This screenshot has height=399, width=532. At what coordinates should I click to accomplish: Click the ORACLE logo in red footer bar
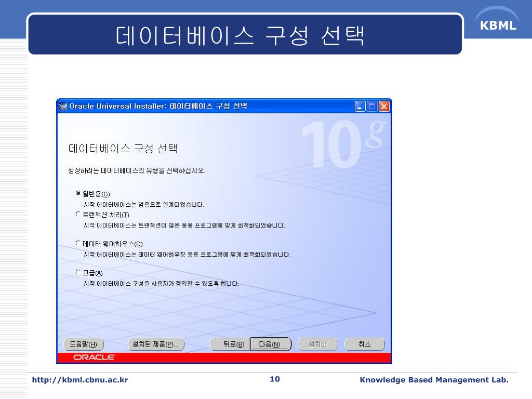click(94, 357)
